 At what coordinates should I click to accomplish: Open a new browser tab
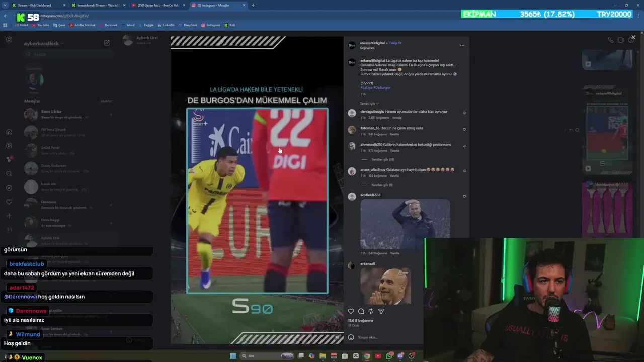[x=253, y=5]
